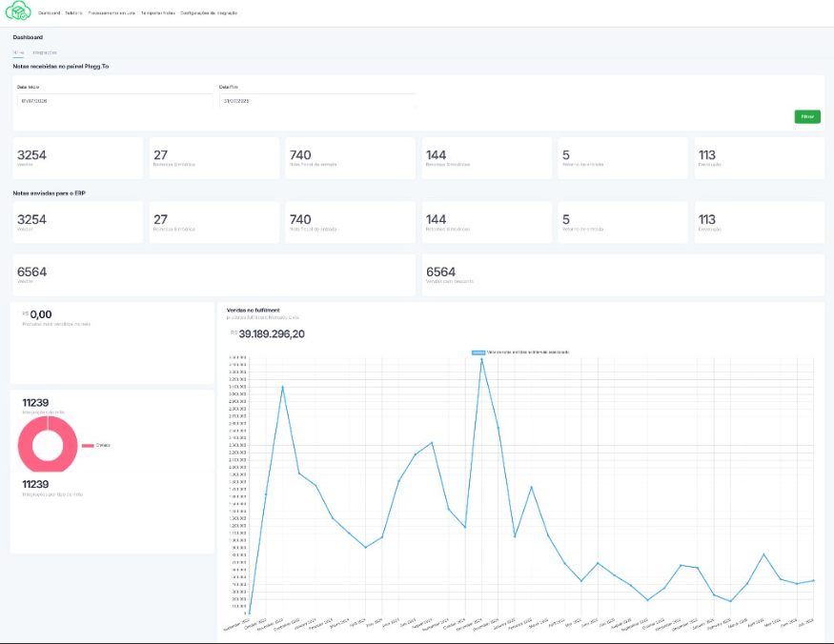The image size is (834, 644).
Task: Click 113 under Notas recebidas
Action: tap(707, 155)
